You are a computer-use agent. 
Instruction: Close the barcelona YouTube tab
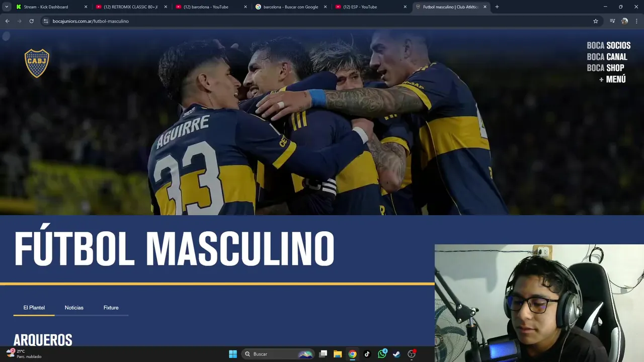[x=246, y=7]
